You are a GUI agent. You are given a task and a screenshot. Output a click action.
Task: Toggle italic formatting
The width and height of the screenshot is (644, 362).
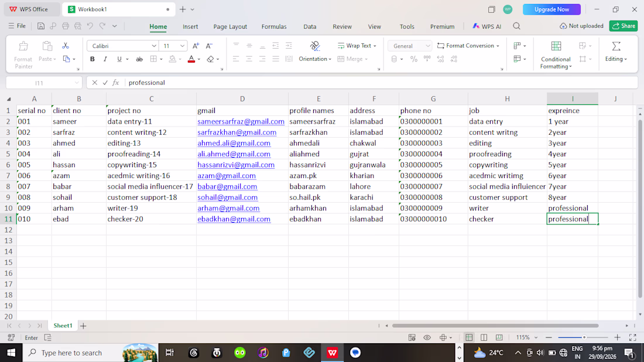point(105,59)
